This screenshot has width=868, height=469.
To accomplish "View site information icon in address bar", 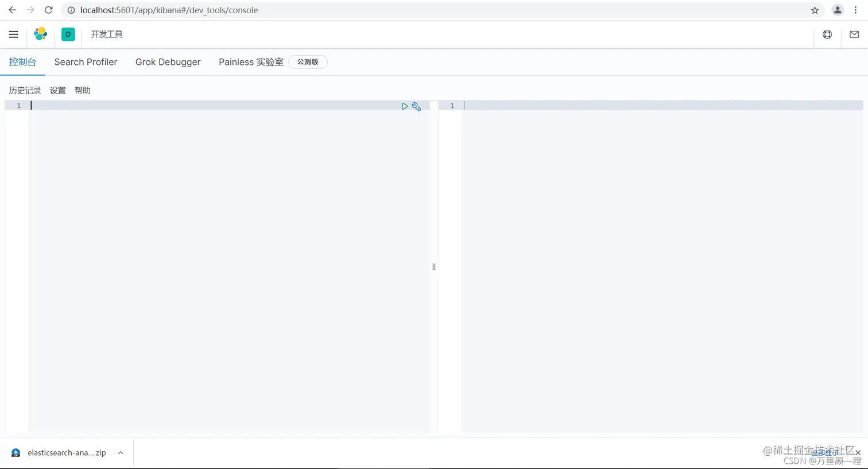I will point(71,10).
